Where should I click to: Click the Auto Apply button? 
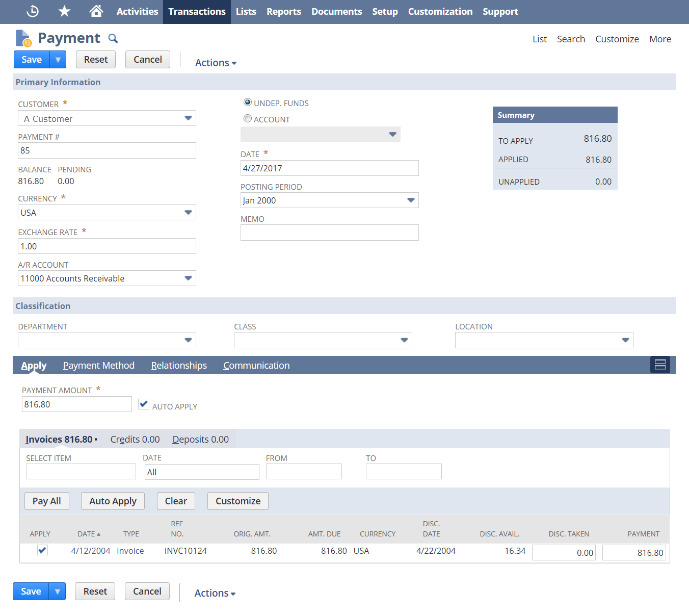[x=113, y=501]
